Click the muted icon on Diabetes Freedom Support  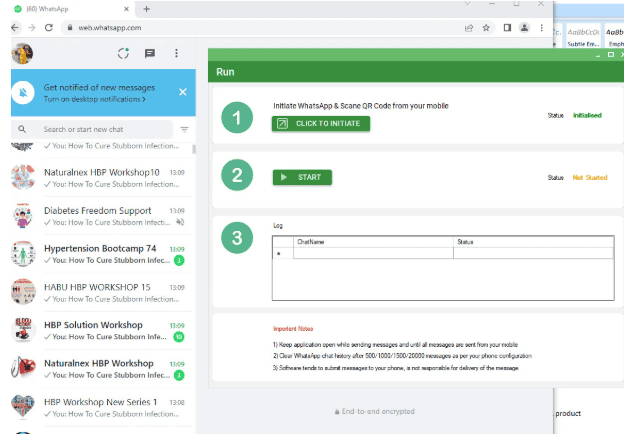180,222
